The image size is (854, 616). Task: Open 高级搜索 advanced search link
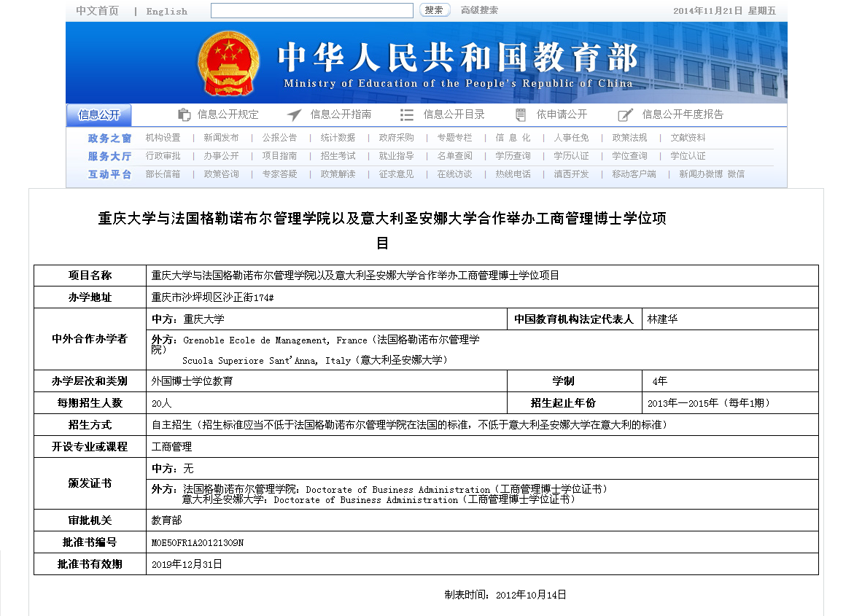pyautogui.click(x=479, y=10)
